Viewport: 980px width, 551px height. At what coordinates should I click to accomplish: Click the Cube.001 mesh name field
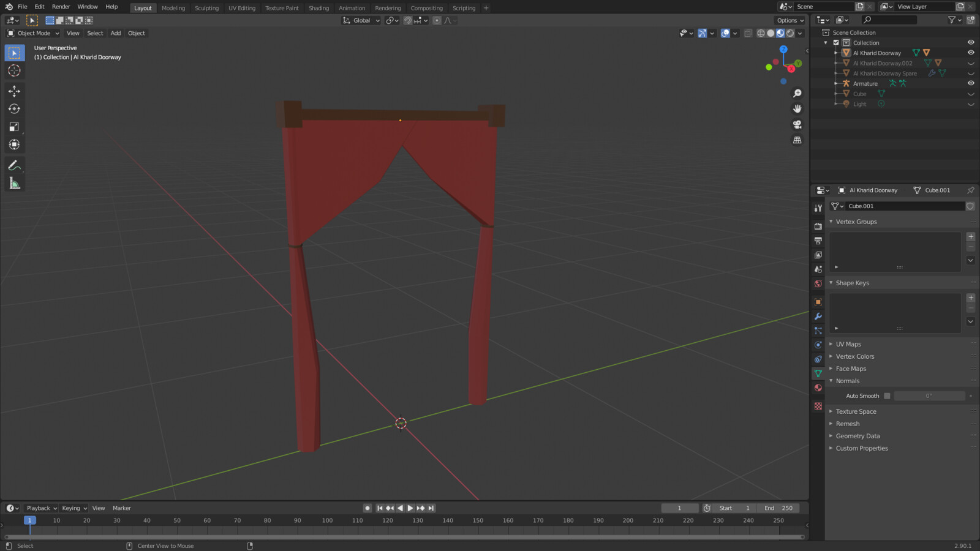905,206
